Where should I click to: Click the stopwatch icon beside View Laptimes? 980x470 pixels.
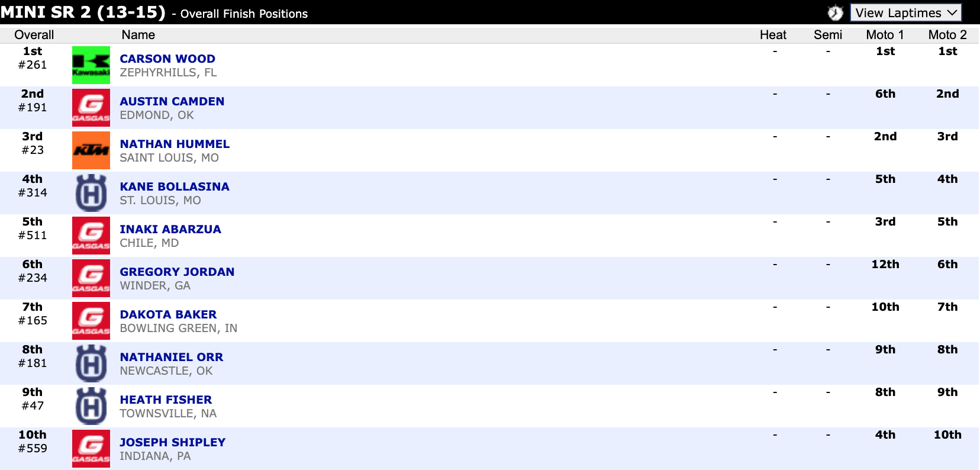835,13
